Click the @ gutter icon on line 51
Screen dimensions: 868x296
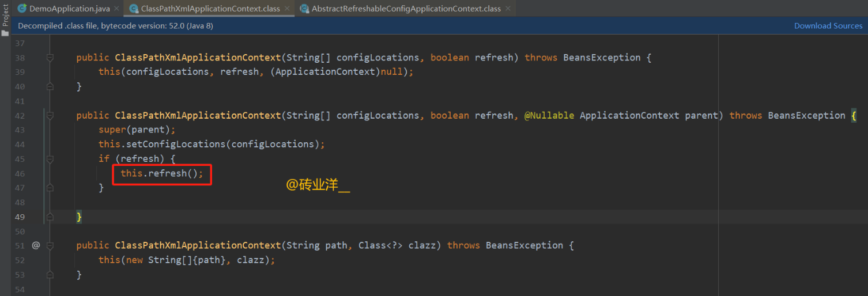point(36,245)
